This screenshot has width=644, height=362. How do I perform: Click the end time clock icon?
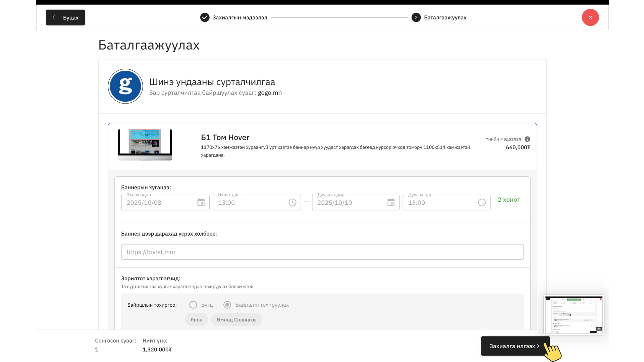(482, 202)
